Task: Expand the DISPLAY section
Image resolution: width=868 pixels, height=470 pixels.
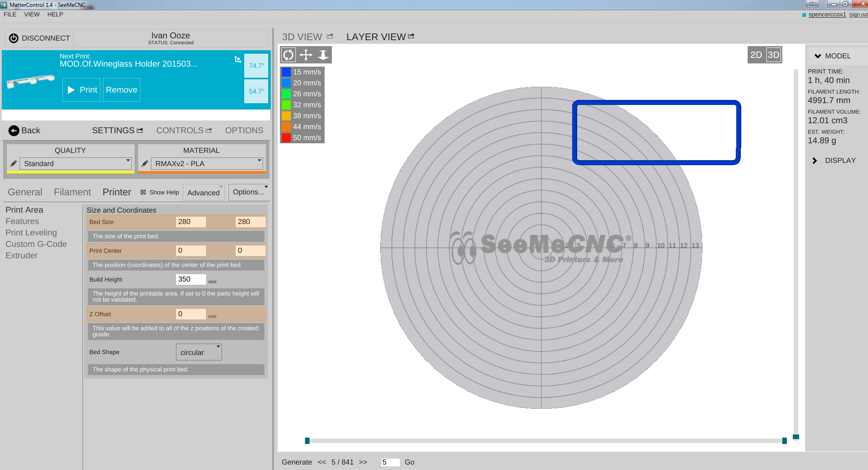Action: (815, 161)
